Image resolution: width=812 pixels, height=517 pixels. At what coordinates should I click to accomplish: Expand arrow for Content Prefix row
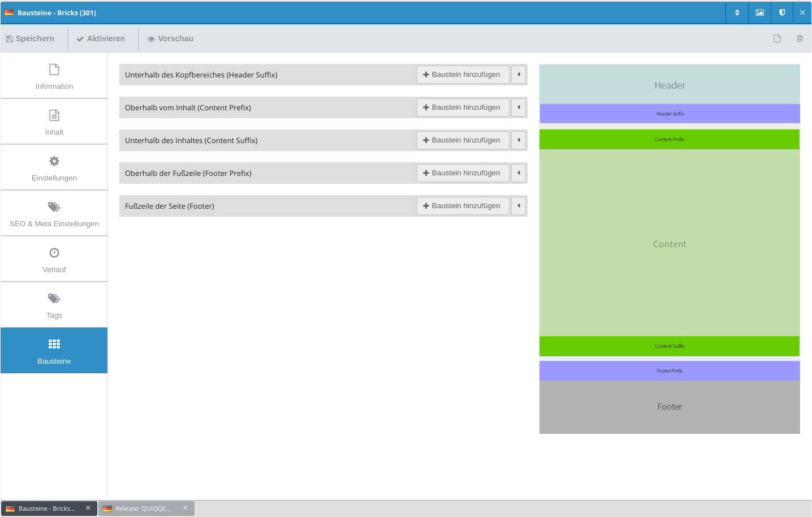(x=519, y=107)
